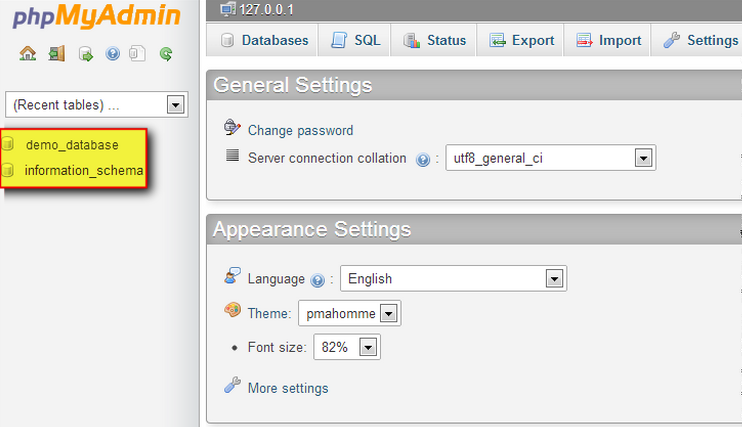Image resolution: width=742 pixels, height=427 pixels.
Task: Click help icon beside Server connection collation
Action: pyautogui.click(x=423, y=159)
